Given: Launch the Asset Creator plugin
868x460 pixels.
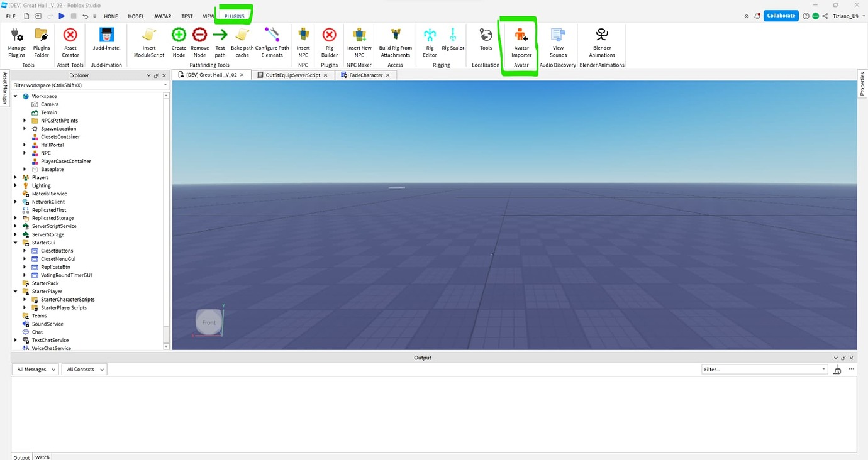Looking at the screenshot, I should pos(70,42).
